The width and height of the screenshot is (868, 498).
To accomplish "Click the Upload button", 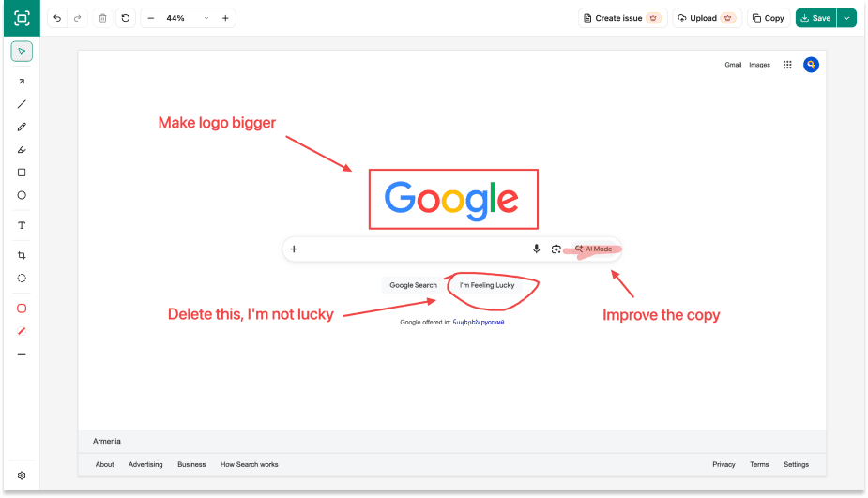I will click(x=707, y=18).
